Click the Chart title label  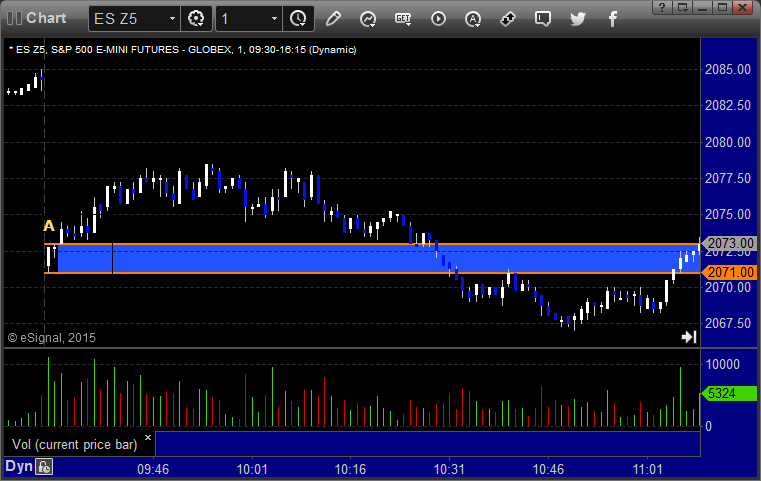click(x=46, y=18)
